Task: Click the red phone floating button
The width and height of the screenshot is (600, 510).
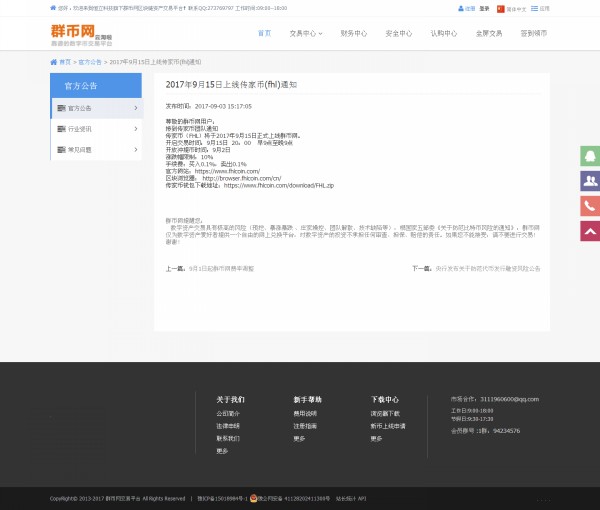Action: point(590,206)
